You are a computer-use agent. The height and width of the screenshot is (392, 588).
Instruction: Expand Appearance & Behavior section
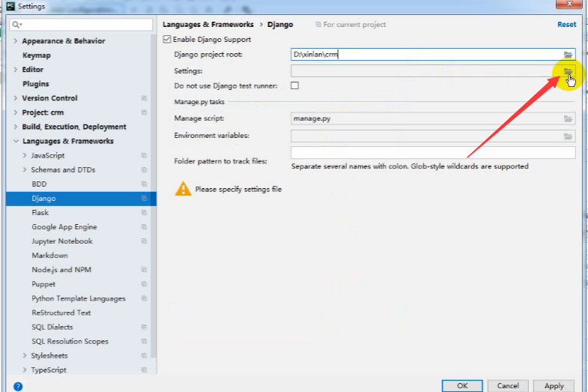pyautogui.click(x=16, y=41)
